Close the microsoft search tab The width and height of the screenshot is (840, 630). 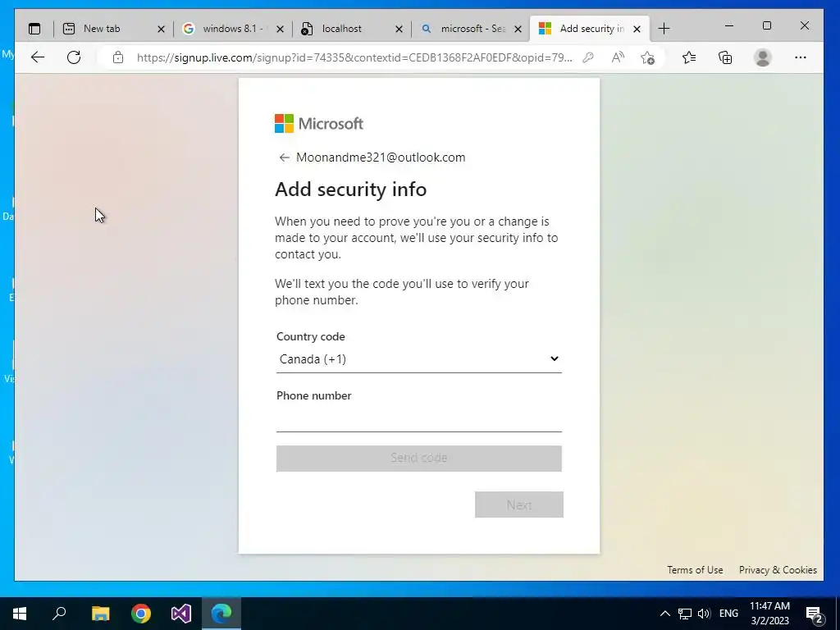click(518, 30)
